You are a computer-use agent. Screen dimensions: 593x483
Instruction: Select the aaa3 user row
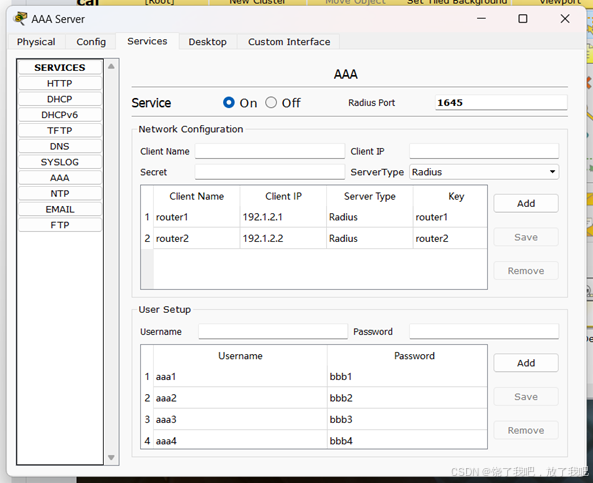[314, 419]
